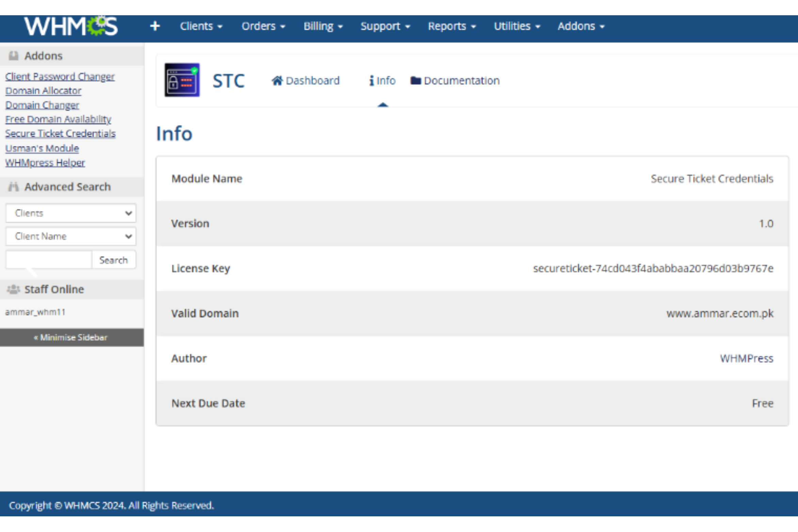
Task: Open the Client Name field dropdown
Action: 71,236
